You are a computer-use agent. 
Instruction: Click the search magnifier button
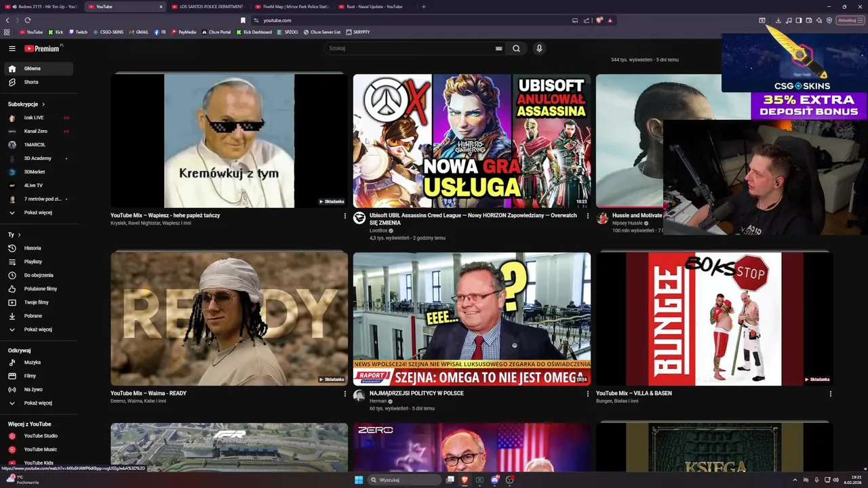tap(516, 48)
